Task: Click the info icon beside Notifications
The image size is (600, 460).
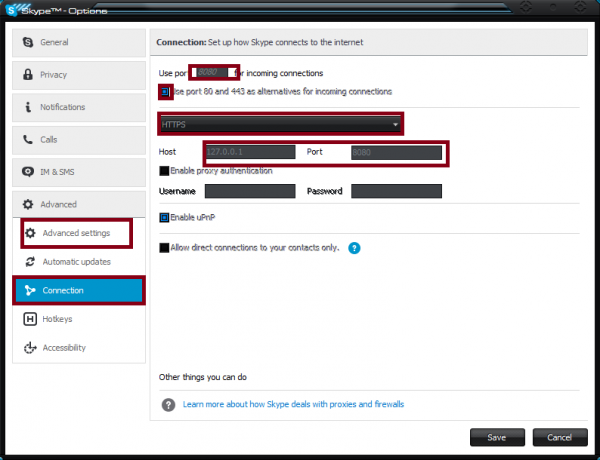Action: (x=28, y=107)
